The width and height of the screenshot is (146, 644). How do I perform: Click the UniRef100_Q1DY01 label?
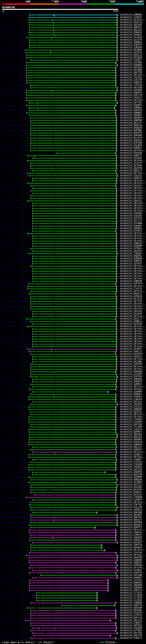coord(131,412)
